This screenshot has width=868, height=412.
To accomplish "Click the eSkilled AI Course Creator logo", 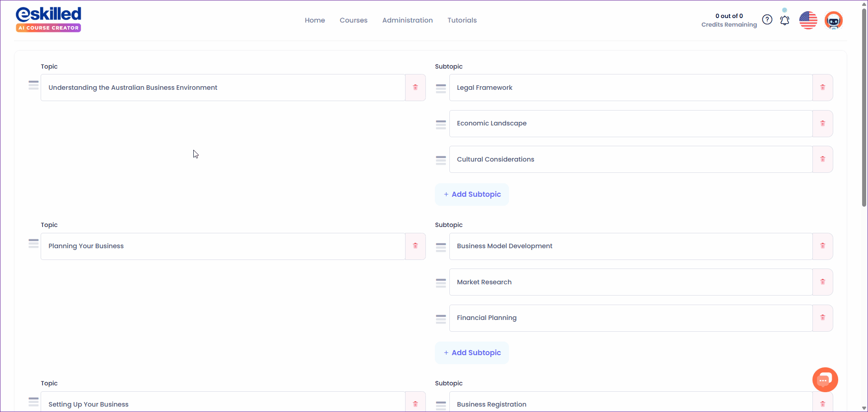I will tap(48, 19).
